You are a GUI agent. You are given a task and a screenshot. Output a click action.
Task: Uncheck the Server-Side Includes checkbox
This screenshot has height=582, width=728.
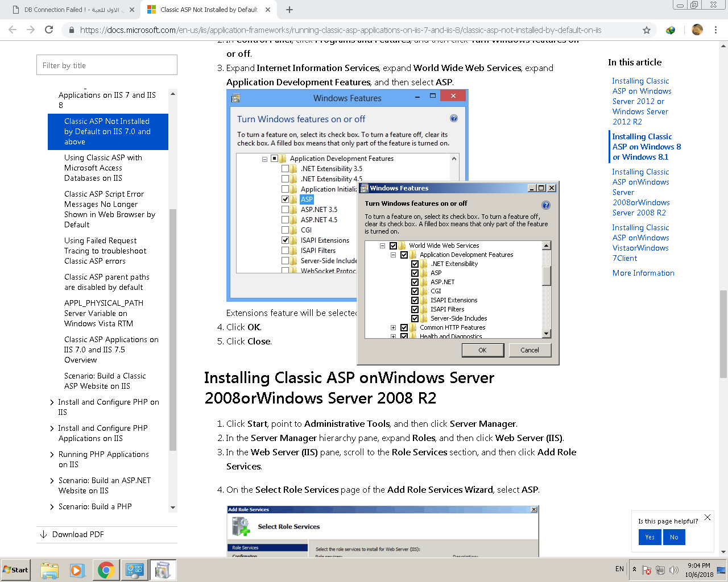tap(415, 318)
